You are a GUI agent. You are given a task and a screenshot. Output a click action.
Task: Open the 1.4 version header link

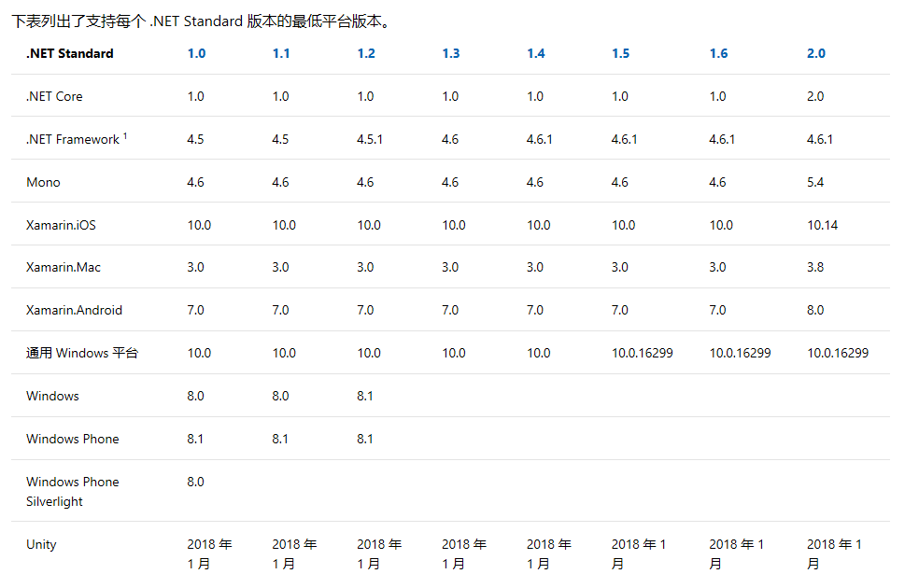[x=535, y=53]
